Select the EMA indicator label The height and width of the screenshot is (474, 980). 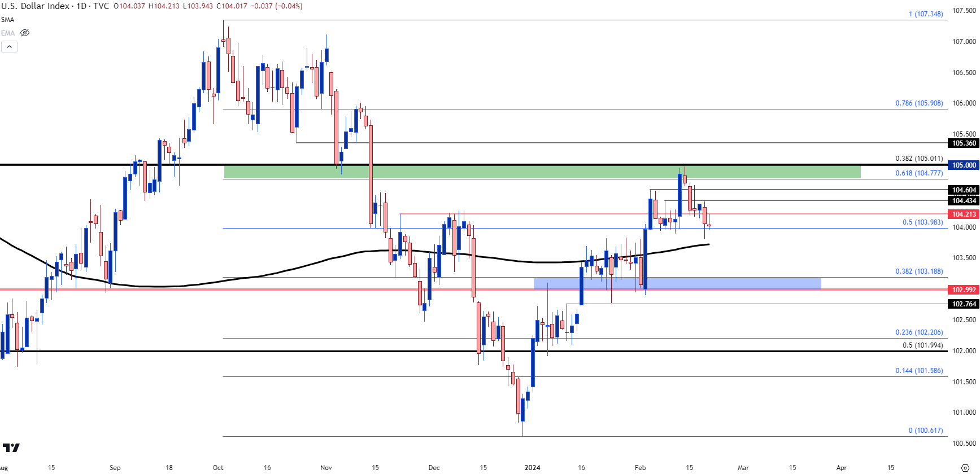click(8, 33)
